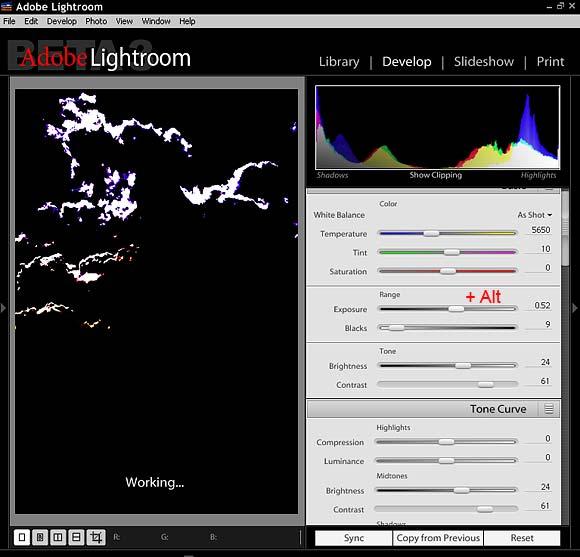Click the 'Range' section label

click(x=390, y=295)
